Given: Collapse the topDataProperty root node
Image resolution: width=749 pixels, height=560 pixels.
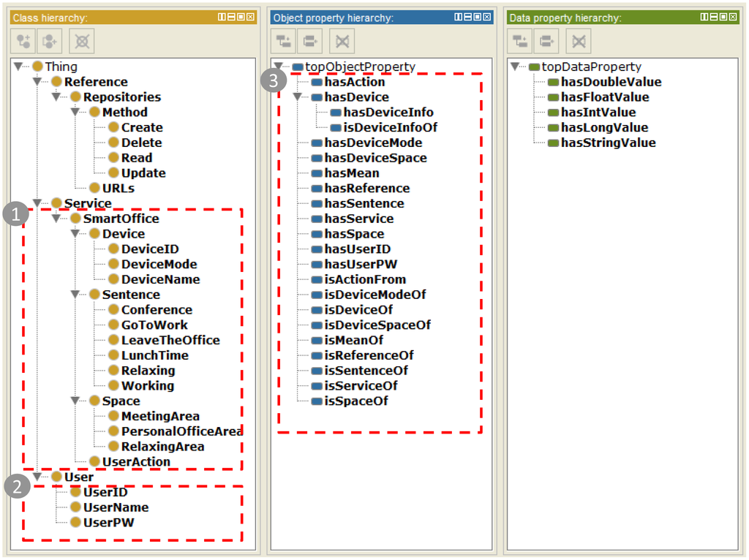Looking at the screenshot, I should coord(515,67).
